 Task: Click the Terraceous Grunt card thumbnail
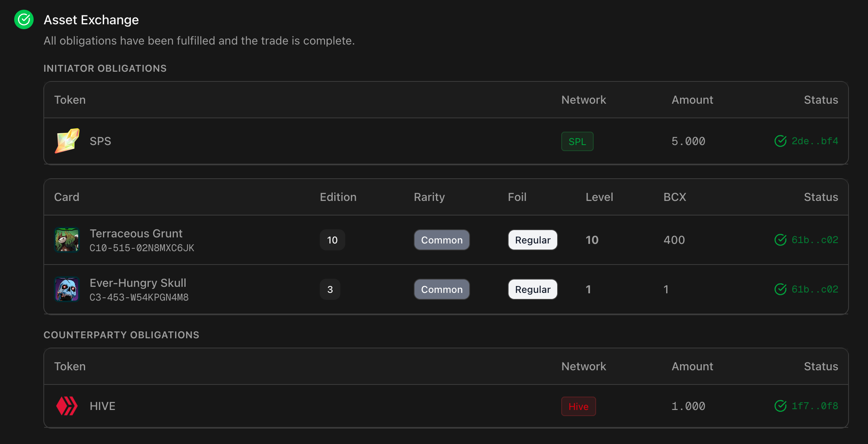pos(67,240)
